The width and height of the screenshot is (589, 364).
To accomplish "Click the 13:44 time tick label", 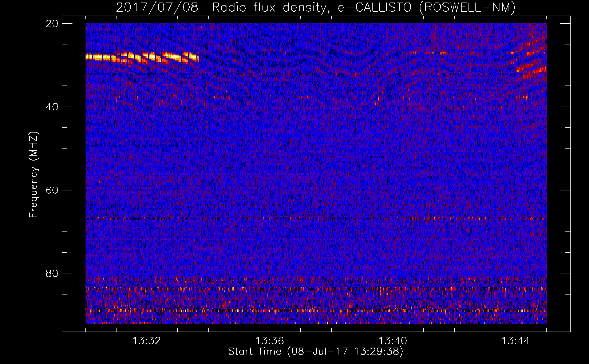I will tap(516, 341).
